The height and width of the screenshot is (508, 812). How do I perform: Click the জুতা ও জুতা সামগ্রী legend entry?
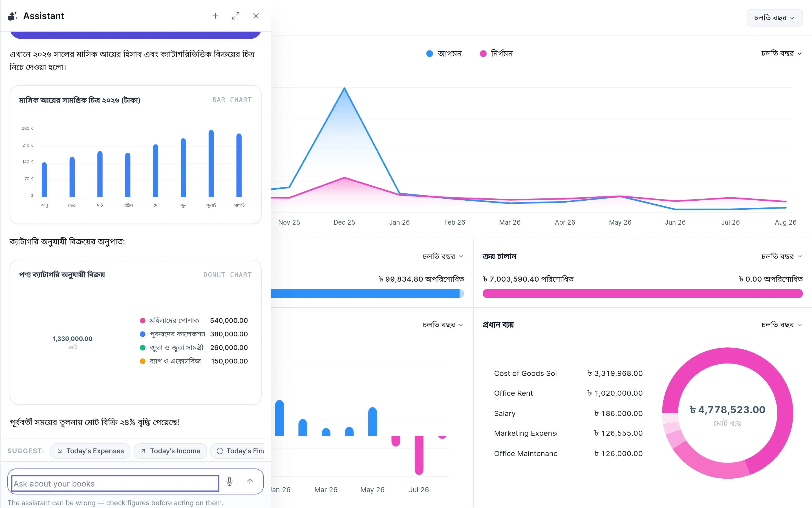(x=194, y=348)
